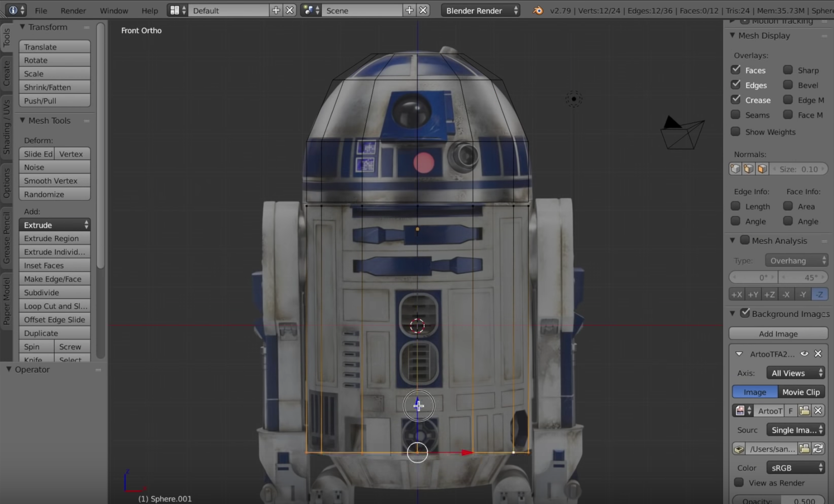Set overhang axis to +Y
The image size is (834, 504).
[753, 295]
